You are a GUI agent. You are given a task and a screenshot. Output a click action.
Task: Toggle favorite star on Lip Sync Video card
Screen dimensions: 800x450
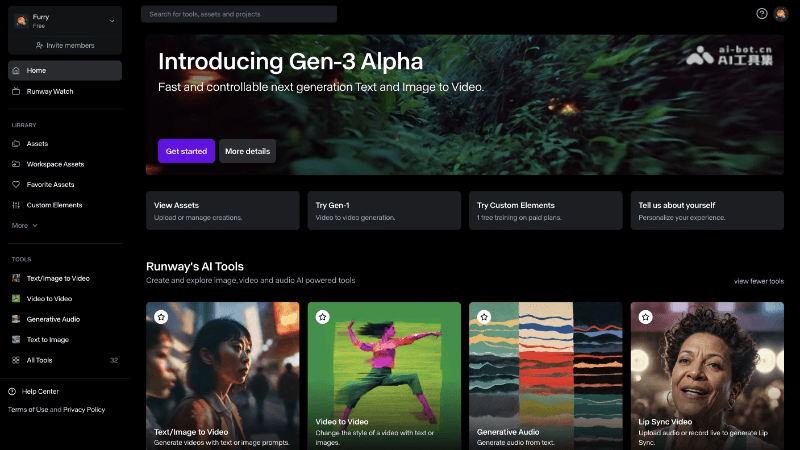(645, 316)
